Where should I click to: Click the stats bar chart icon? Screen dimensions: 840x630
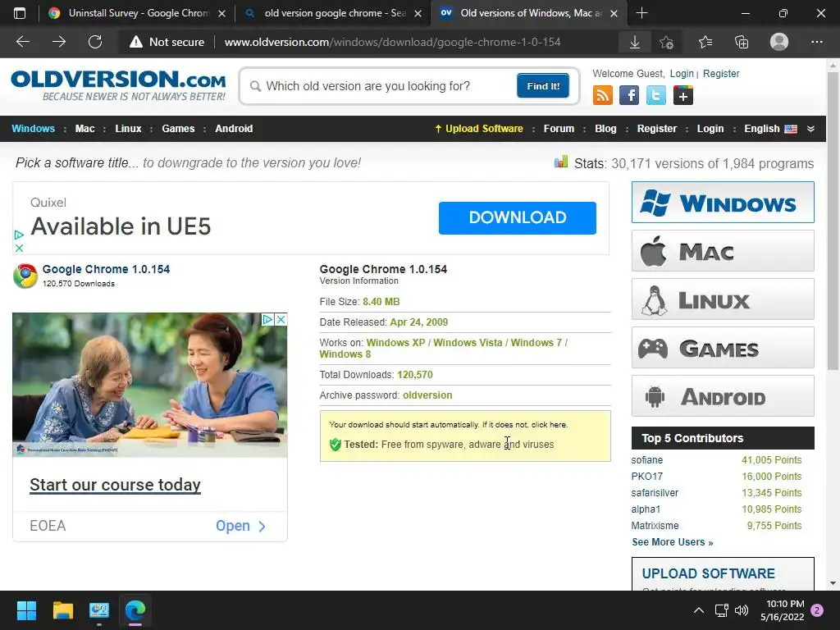(x=561, y=162)
